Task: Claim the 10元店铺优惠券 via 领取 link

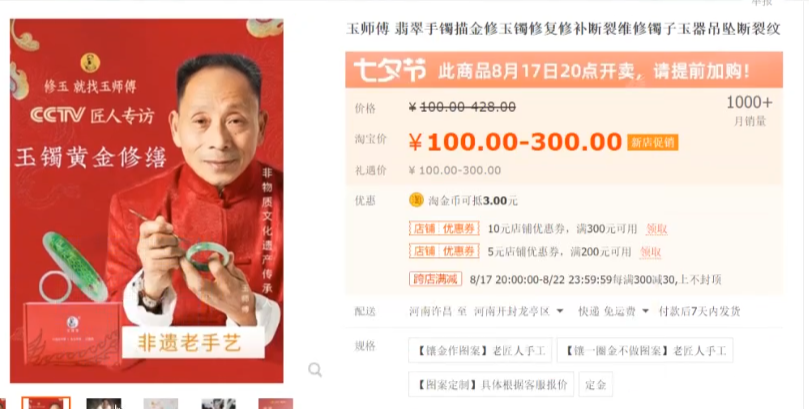Action: [x=657, y=229]
